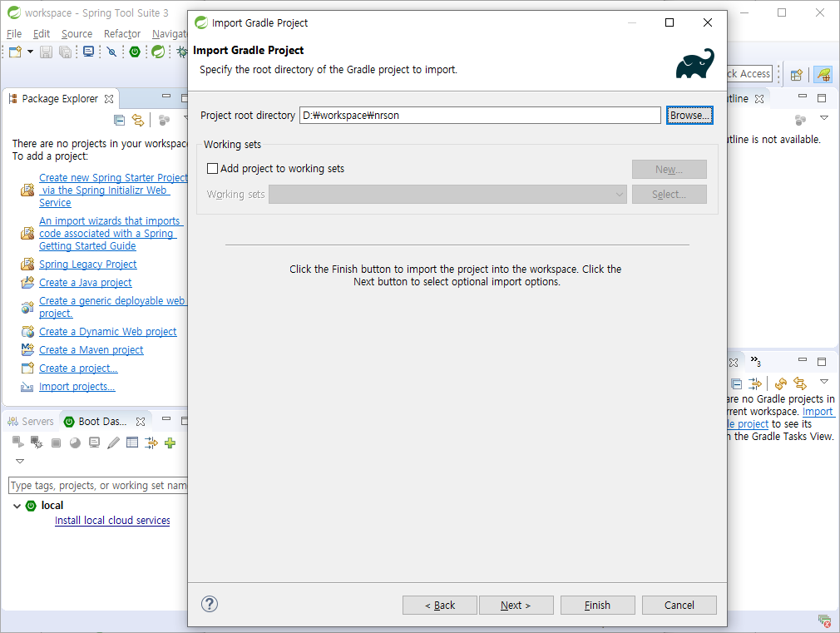Open the Working sets combo box
This screenshot has height=633, width=840.
tap(447, 194)
